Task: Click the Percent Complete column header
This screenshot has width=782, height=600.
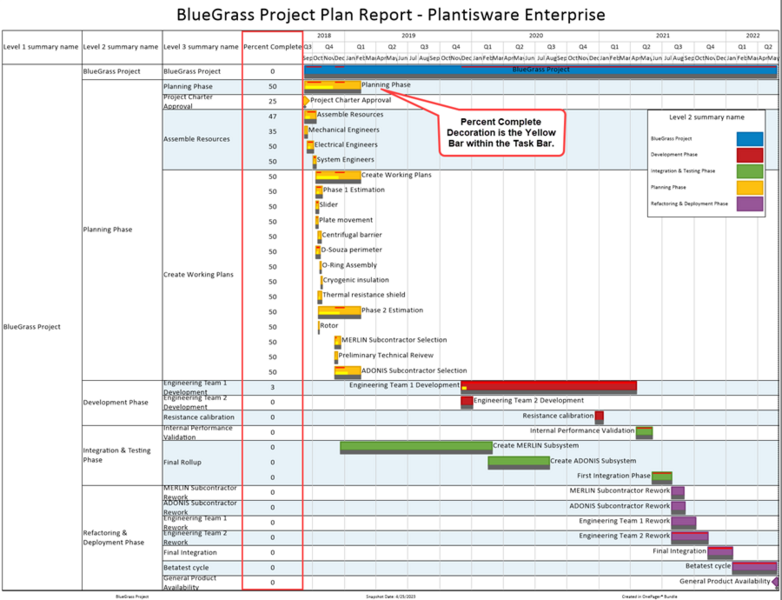Action: [272, 47]
